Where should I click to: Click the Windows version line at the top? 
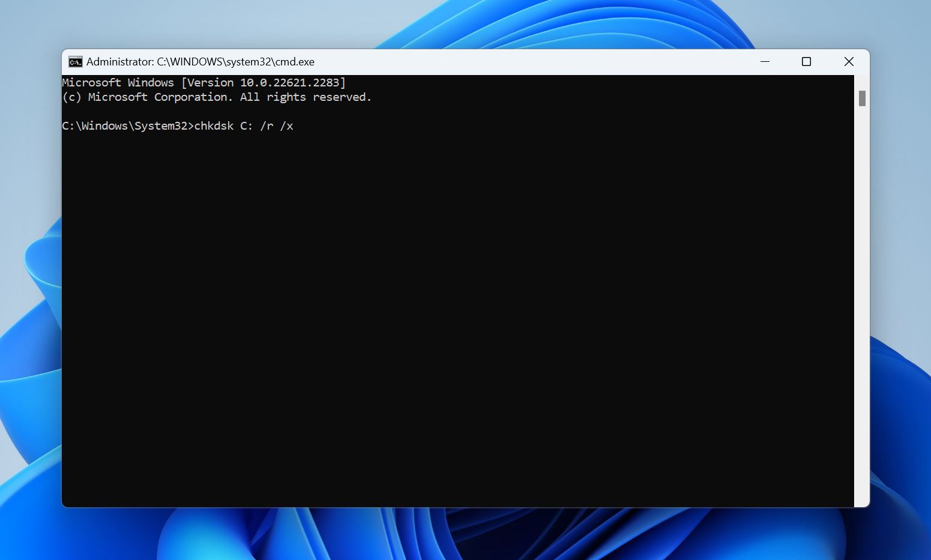coord(204,82)
